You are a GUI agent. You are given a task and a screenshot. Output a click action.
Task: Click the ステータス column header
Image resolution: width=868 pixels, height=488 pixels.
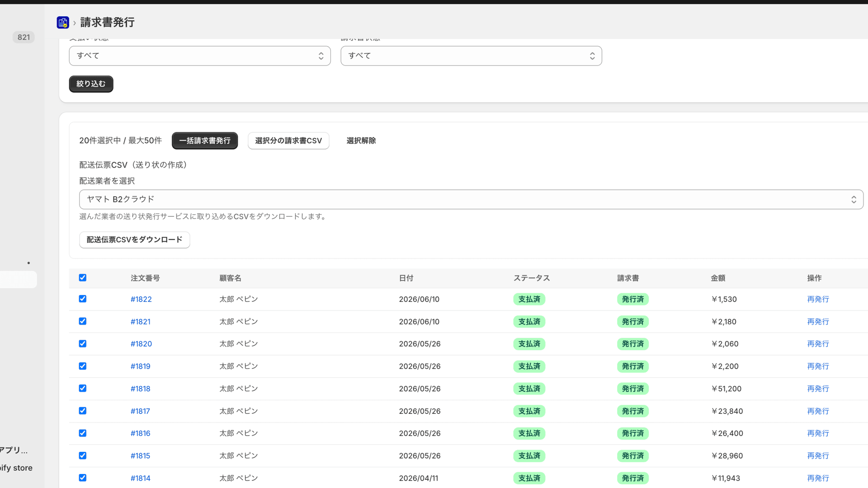pos(532,278)
